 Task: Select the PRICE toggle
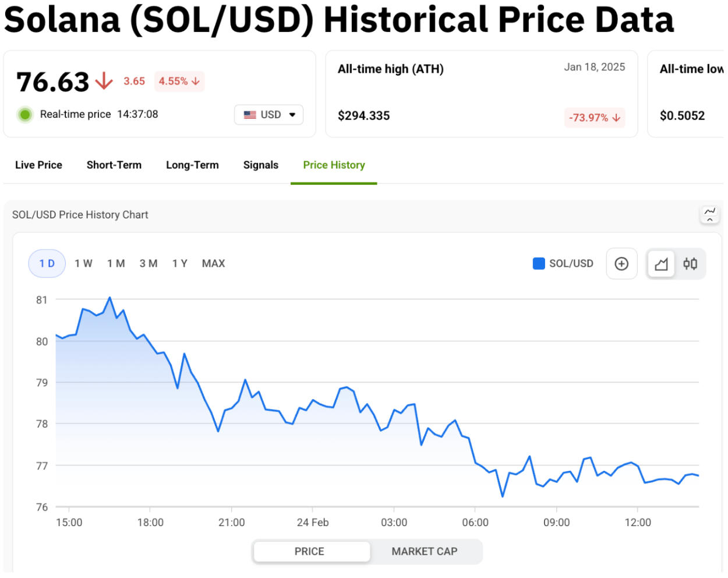click(x=309, y=551)
